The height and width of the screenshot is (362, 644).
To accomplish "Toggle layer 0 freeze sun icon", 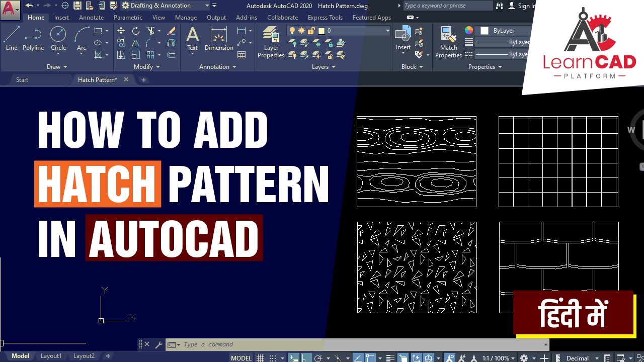I will [302, 31].
